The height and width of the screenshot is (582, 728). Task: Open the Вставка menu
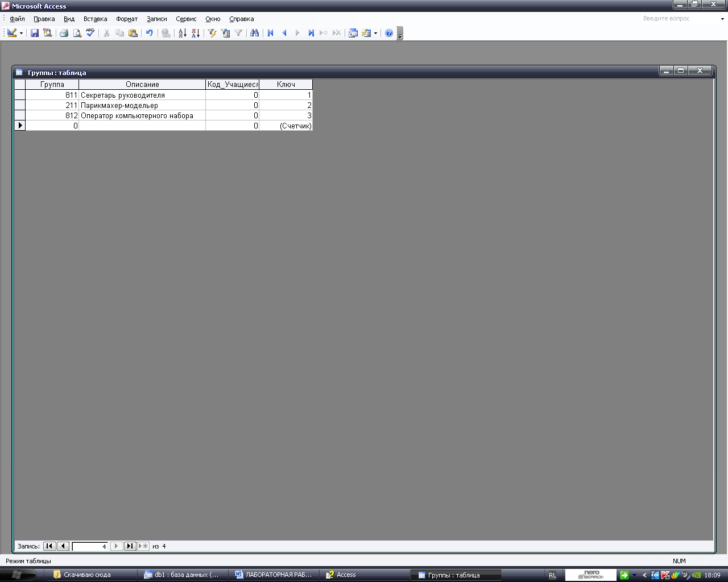95,19
